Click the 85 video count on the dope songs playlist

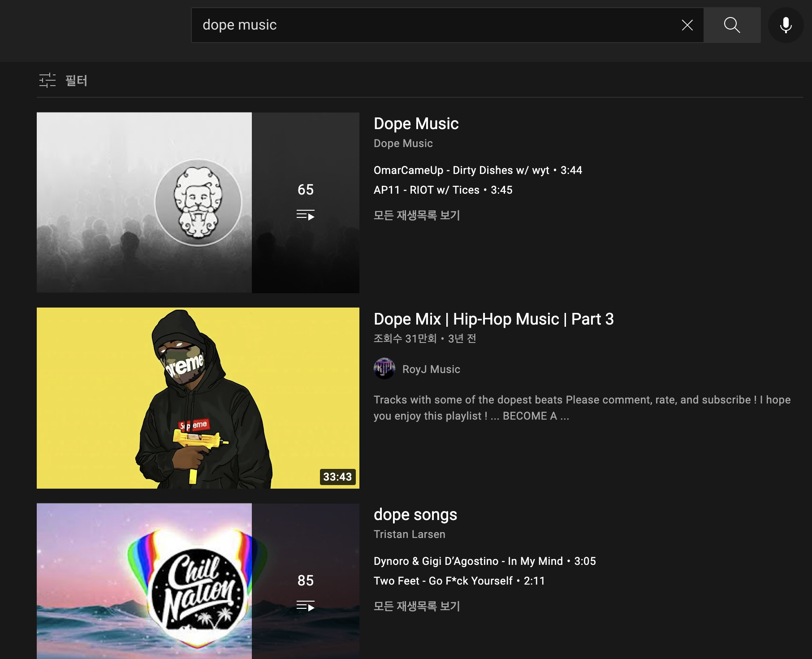[x=306, y=581]
